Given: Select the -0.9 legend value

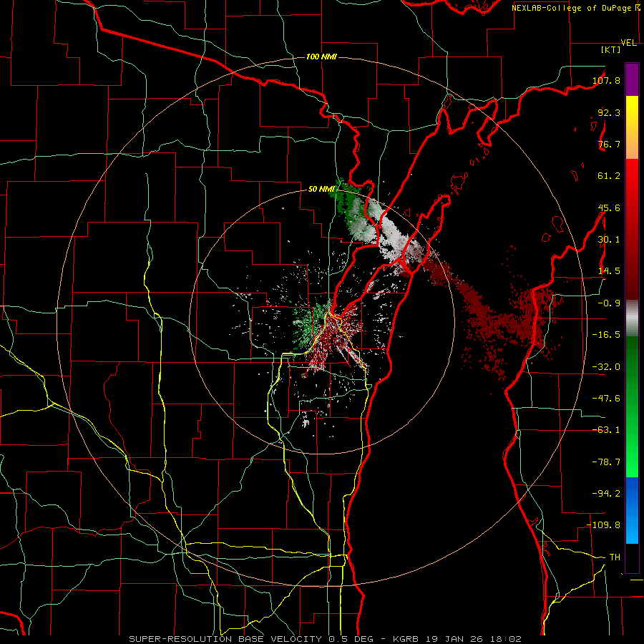Looking at the screenshot, I should pyautogui.click(x=609, y=303).
